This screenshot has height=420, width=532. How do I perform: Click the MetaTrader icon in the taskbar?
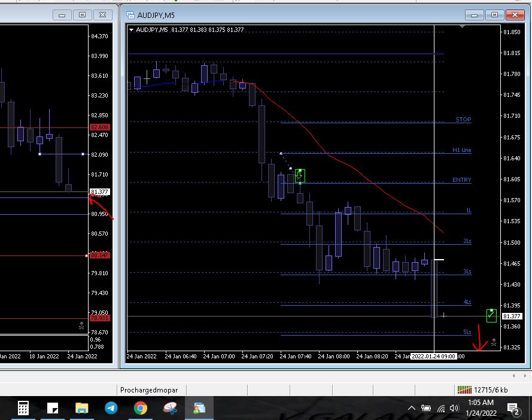pos(199,409)
